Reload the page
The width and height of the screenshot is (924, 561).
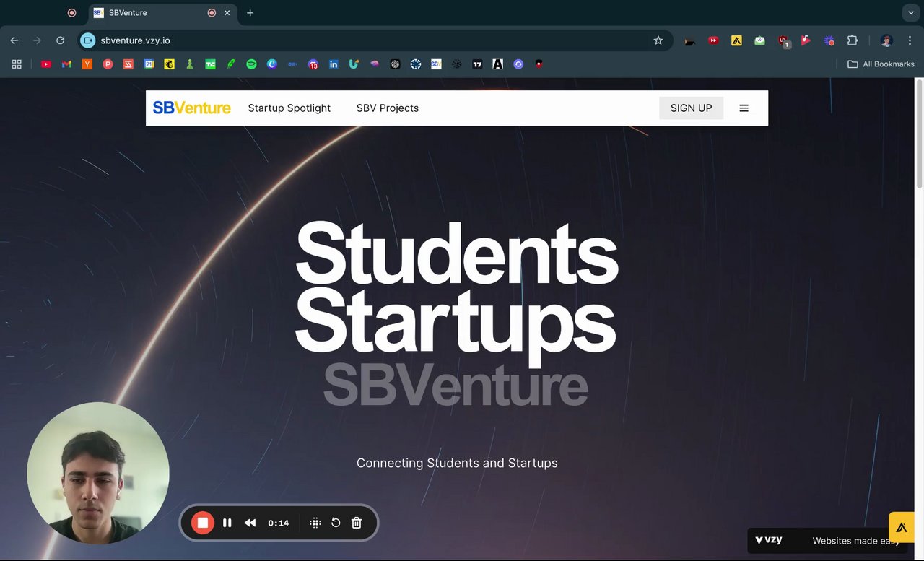click(x=60, y=40)
